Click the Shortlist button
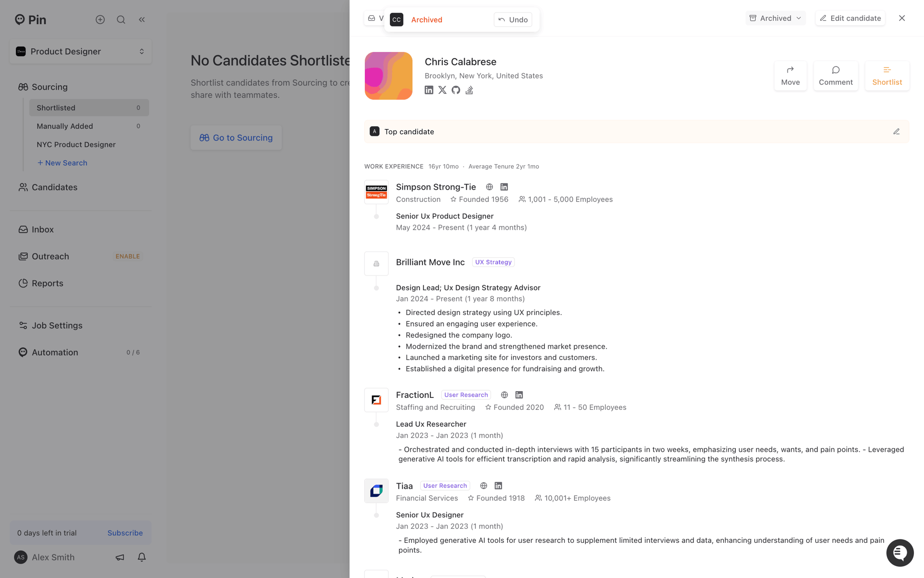The image size is (924, 578). (887, 76)
